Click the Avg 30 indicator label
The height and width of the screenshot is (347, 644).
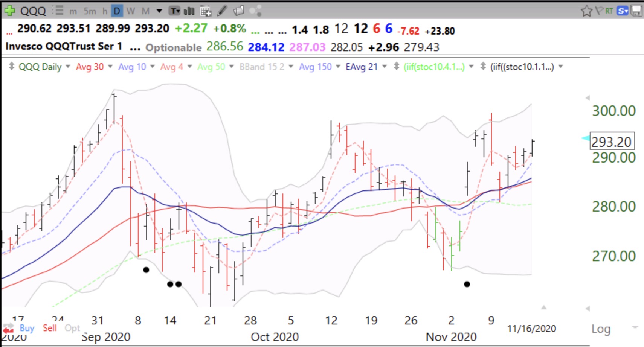pyautogui.click(x=90, y=67)
